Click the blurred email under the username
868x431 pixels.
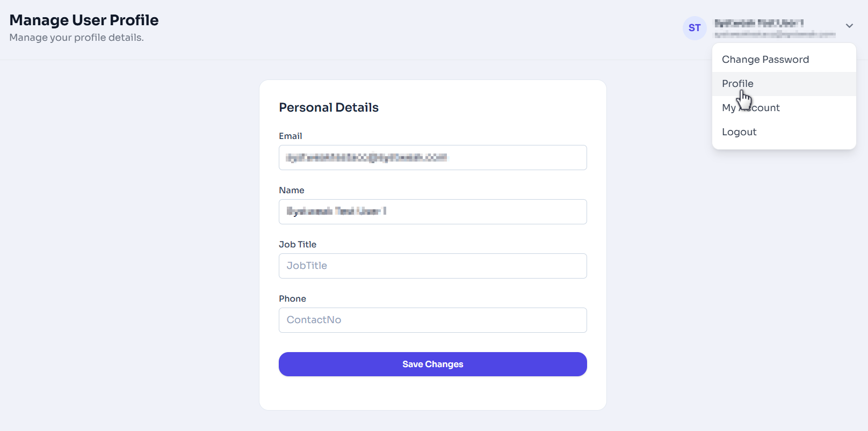775,34
